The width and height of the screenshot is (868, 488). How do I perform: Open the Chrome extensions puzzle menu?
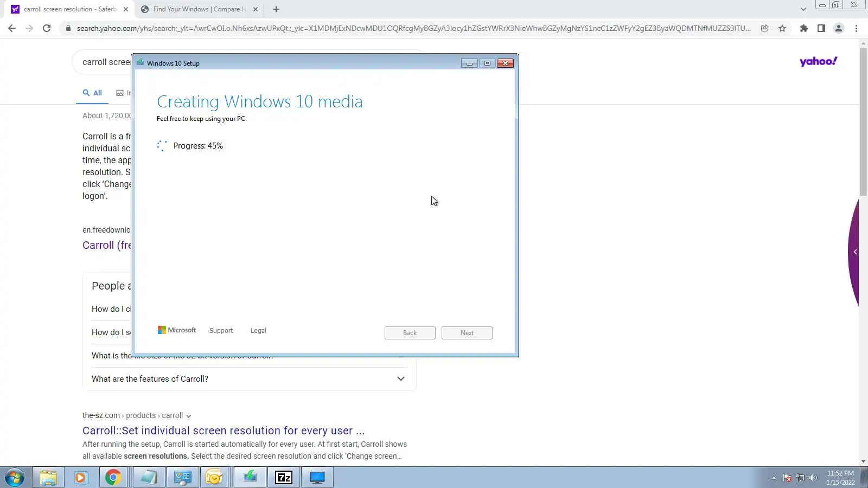pos(804,28)
